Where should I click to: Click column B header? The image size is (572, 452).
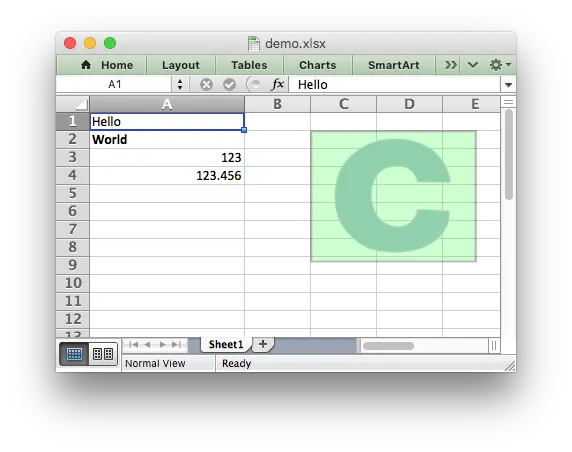click(277, 104)
